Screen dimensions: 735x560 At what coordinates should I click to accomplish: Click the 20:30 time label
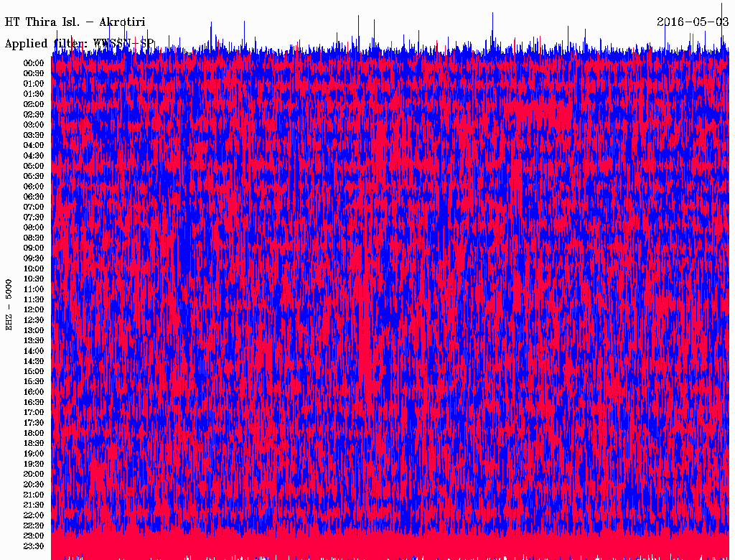(x=34, y=485)
